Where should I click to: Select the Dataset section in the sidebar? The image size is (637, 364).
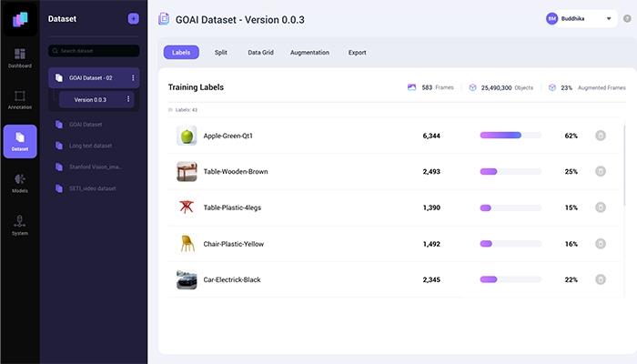pyautogui.click(x=20, y=141)
